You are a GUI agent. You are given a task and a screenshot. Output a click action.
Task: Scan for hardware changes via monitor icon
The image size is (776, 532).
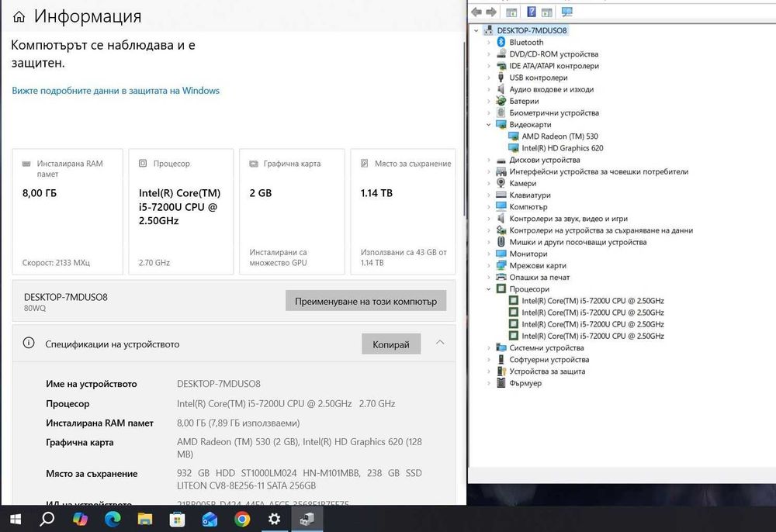(567, 12)
